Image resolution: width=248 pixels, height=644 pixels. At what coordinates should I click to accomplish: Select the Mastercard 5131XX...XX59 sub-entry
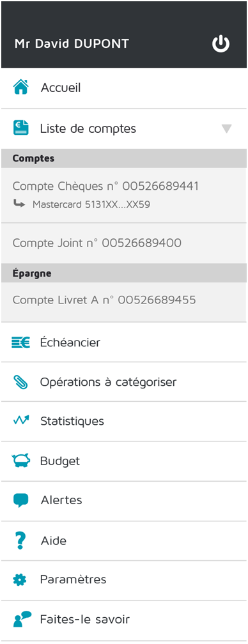pos(91,204)
